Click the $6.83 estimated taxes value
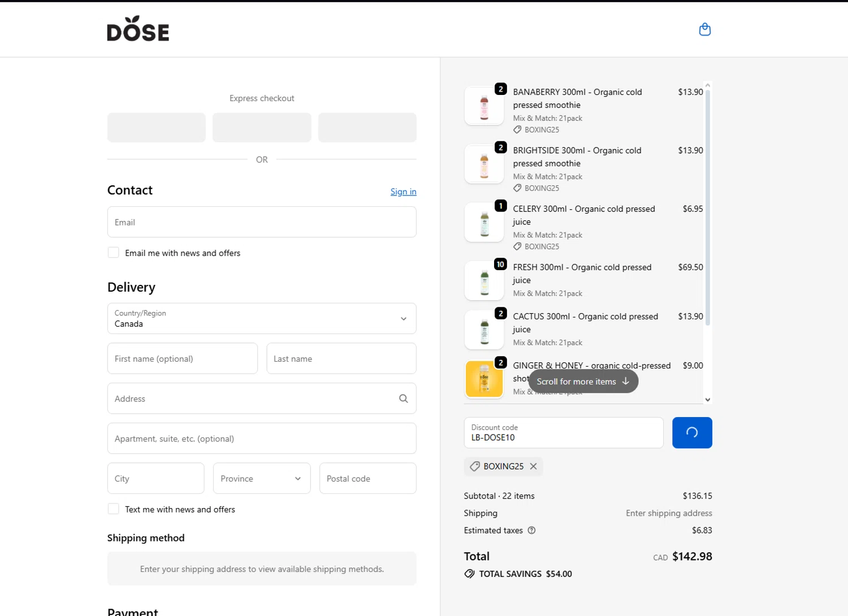Viewport: 848px width, 616px height. 702,530
